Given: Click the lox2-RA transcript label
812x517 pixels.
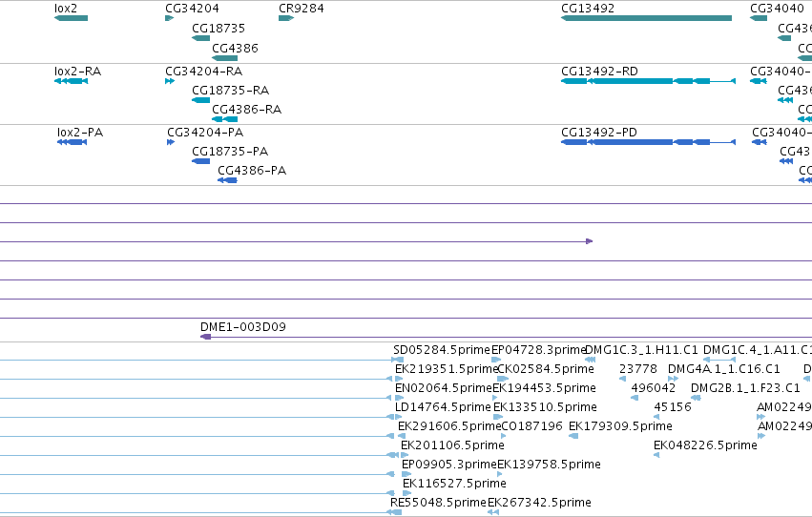Looking at the screenshot, I should pyautogui.click(x=77, y=72).
